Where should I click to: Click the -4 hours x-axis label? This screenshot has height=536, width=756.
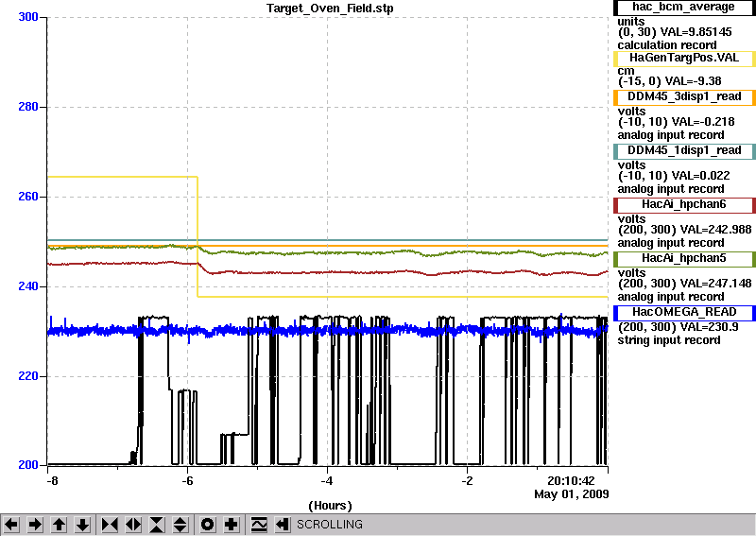coord(327,481)
